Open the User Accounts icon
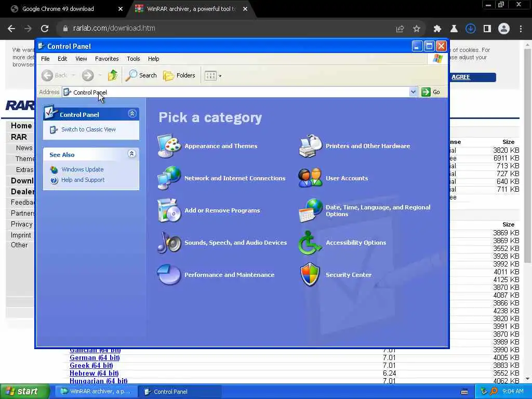Image resolution: width=532 pixels, height=399 pixels. 310,178
